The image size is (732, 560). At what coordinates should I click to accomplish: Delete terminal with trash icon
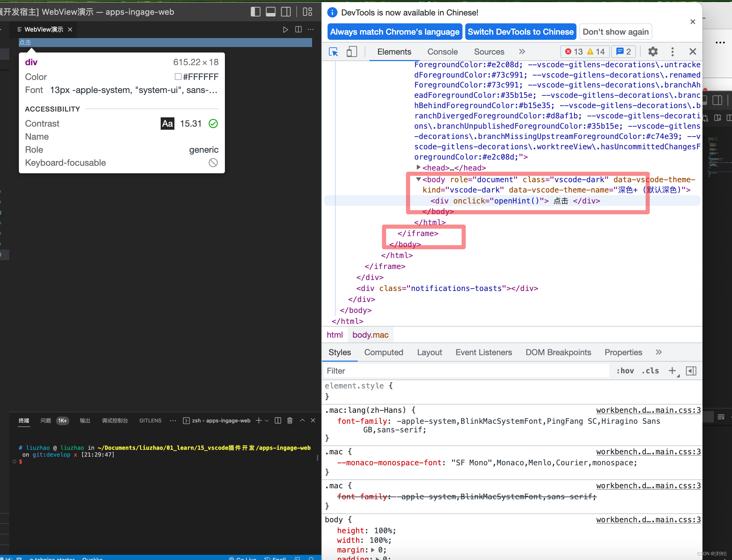(290, 420)
